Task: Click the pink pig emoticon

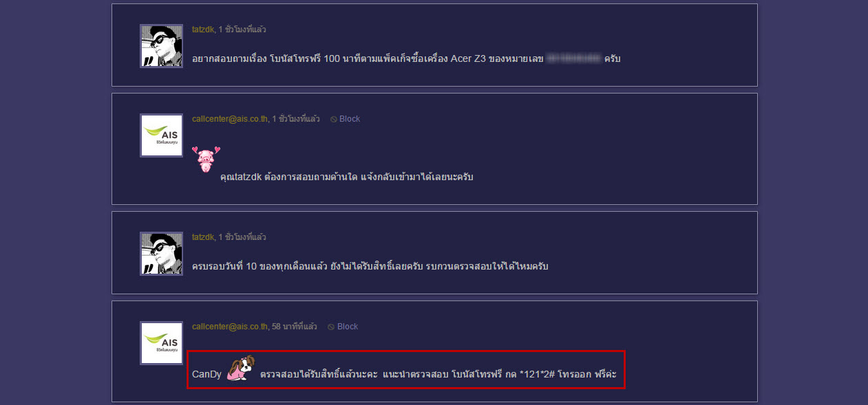Action: click(206, 159)
